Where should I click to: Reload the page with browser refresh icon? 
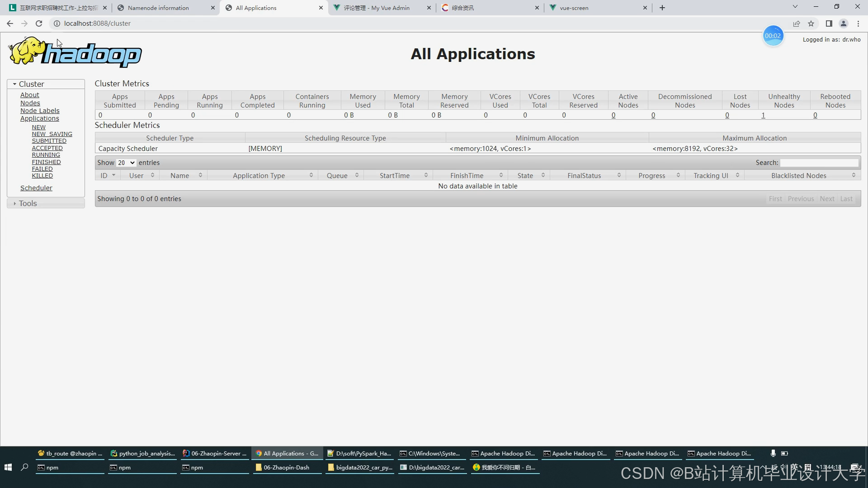coord(39,23)
